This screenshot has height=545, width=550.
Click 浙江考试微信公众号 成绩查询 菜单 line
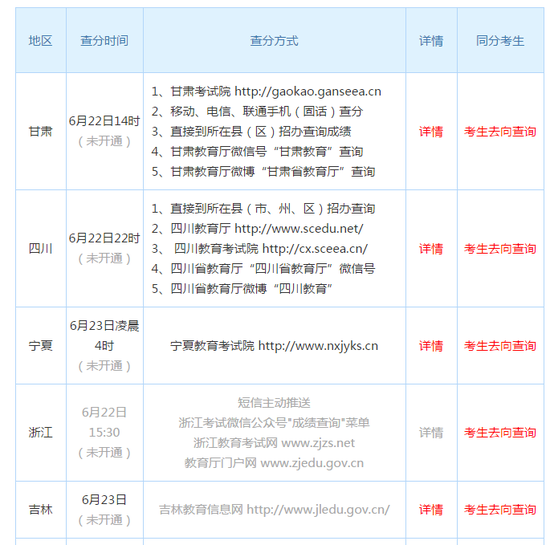pyautogui.click(x=274, y=423)
